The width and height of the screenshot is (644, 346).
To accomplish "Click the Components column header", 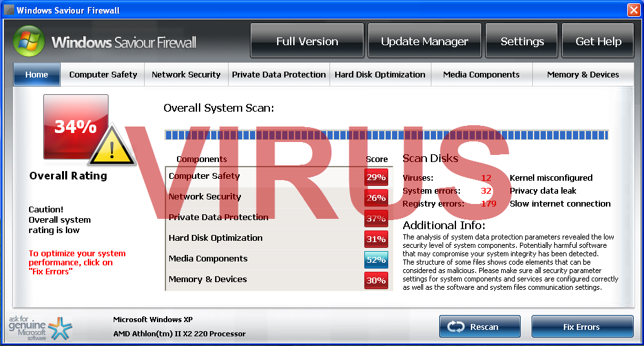I will 202,159.
